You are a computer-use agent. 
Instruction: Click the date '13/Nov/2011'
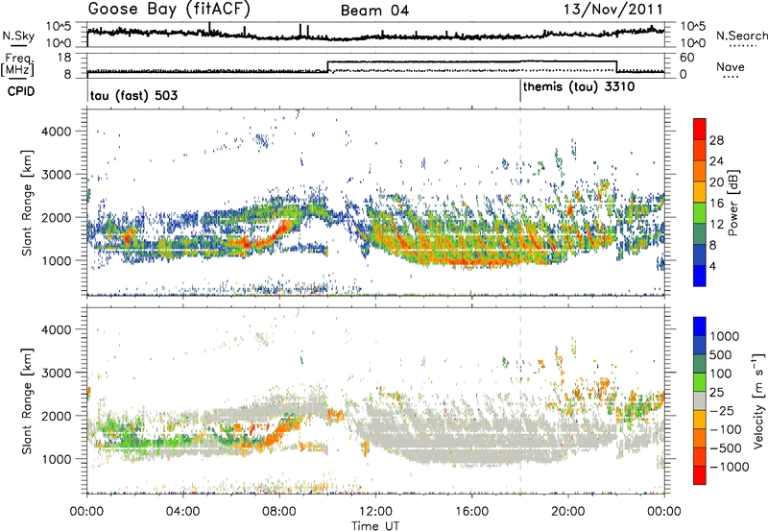click(612, 10)
